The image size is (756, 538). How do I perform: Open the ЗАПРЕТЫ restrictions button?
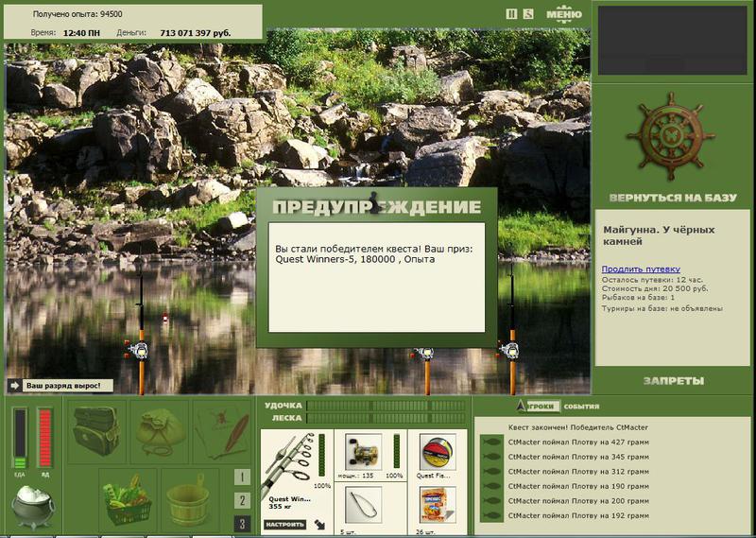click(674, 381)
